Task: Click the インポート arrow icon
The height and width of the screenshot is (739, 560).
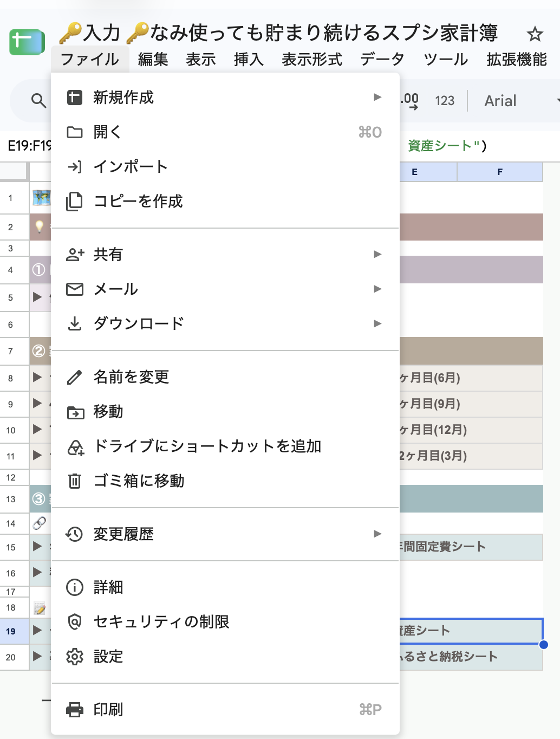Action: coord(74,167)
